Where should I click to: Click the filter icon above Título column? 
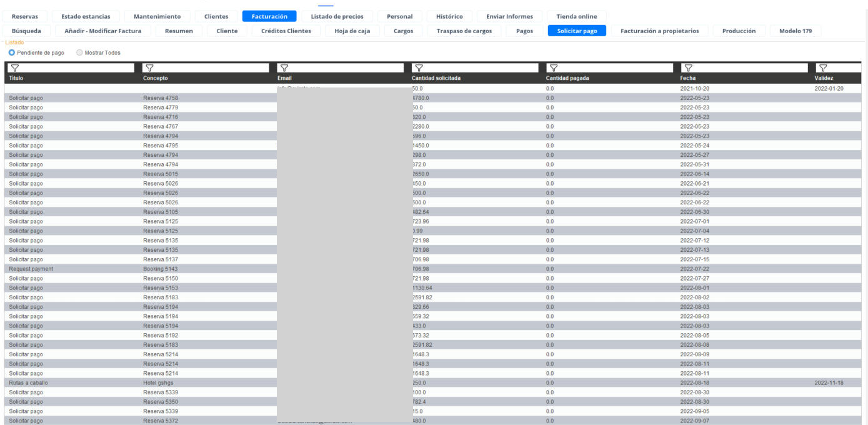(x=15, y=67)
